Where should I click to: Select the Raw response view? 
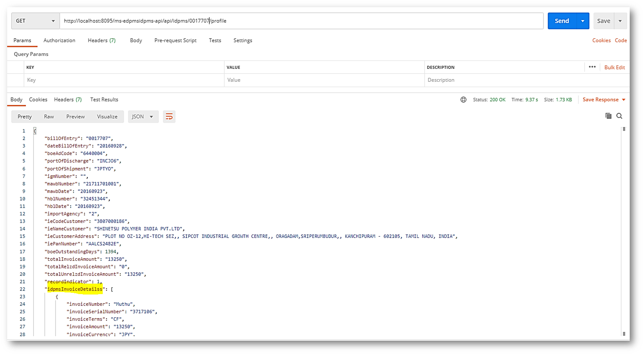pos(49,117)
